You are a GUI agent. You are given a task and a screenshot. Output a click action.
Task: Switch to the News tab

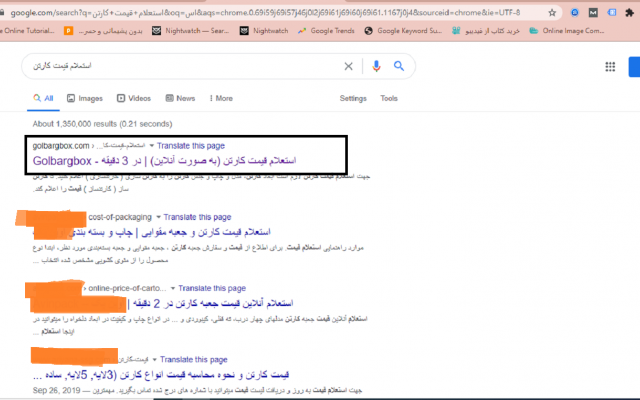180,98
